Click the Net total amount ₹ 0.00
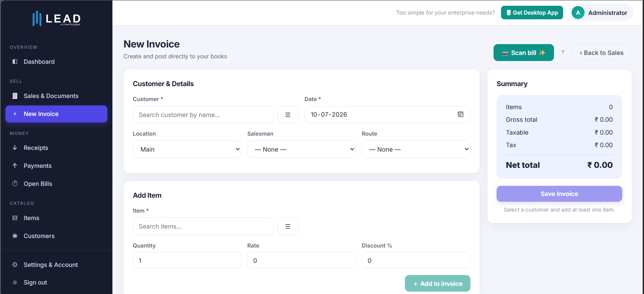The width and height of the screenshot is (644, 294). pos(600,165)
